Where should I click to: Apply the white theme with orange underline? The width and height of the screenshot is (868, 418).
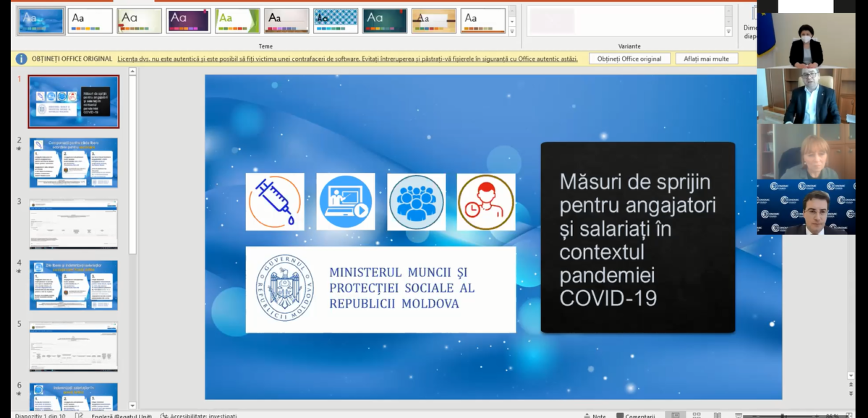tap(483, 21)
